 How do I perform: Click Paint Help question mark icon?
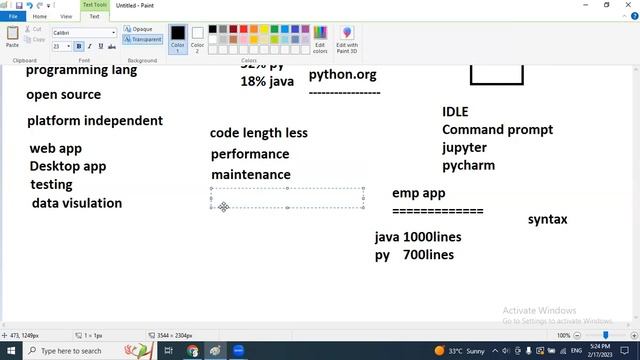(634, 16)
